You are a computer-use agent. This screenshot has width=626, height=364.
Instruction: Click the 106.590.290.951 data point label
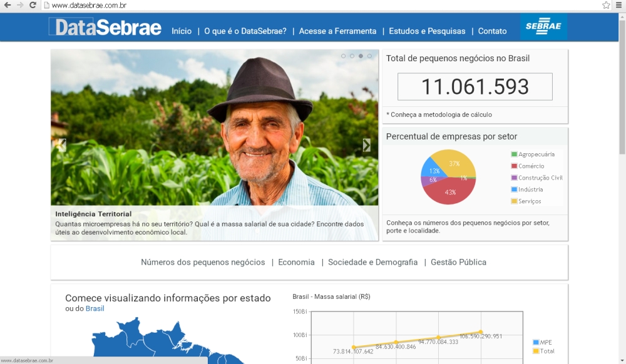coord(481,336)
